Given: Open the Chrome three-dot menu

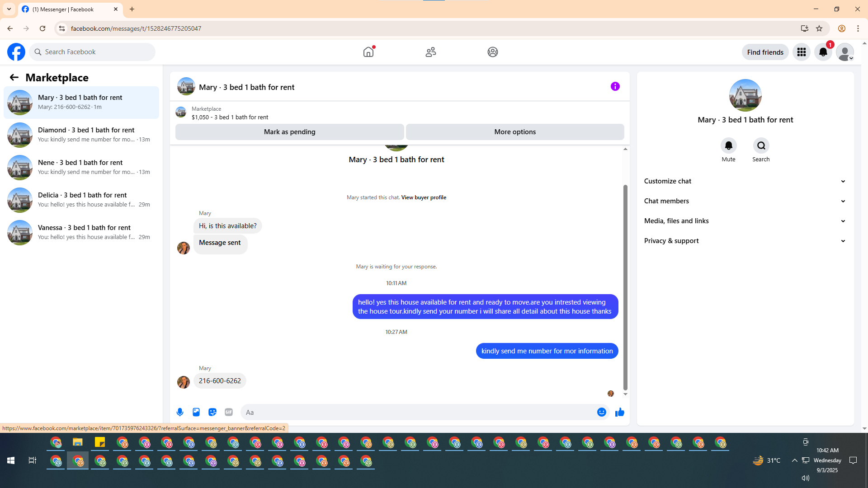Looking at the screenshot, I should [x=858, y=28].
